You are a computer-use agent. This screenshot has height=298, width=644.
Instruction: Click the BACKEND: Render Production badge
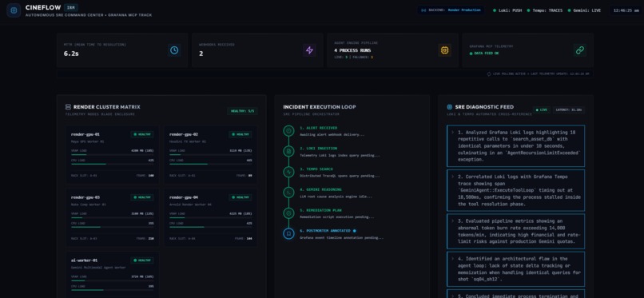pyautogui.click(x=451, y=10)
